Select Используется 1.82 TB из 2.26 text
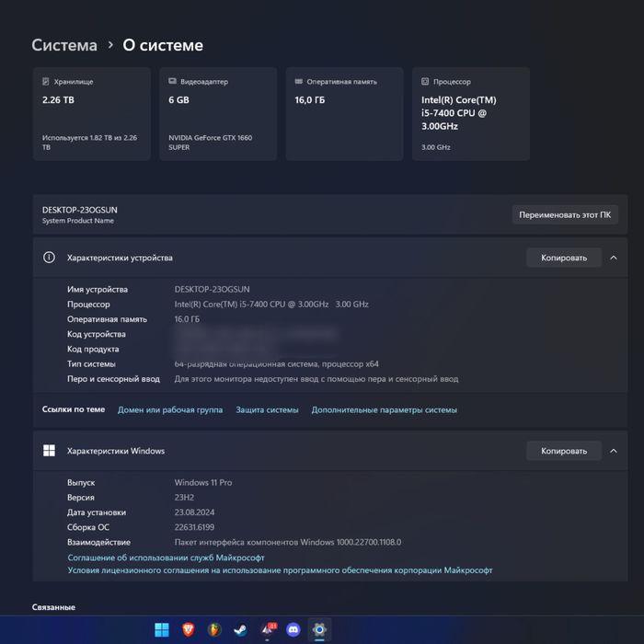Viewport: 644px width, 644px height. (x=89, y=143)
